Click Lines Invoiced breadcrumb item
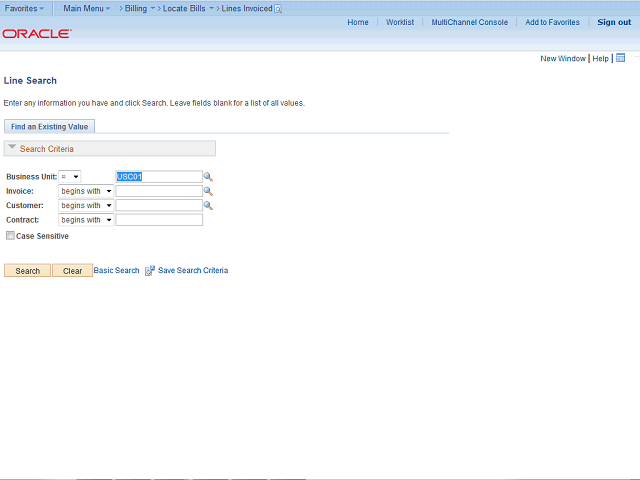 [x=247, y=8]
